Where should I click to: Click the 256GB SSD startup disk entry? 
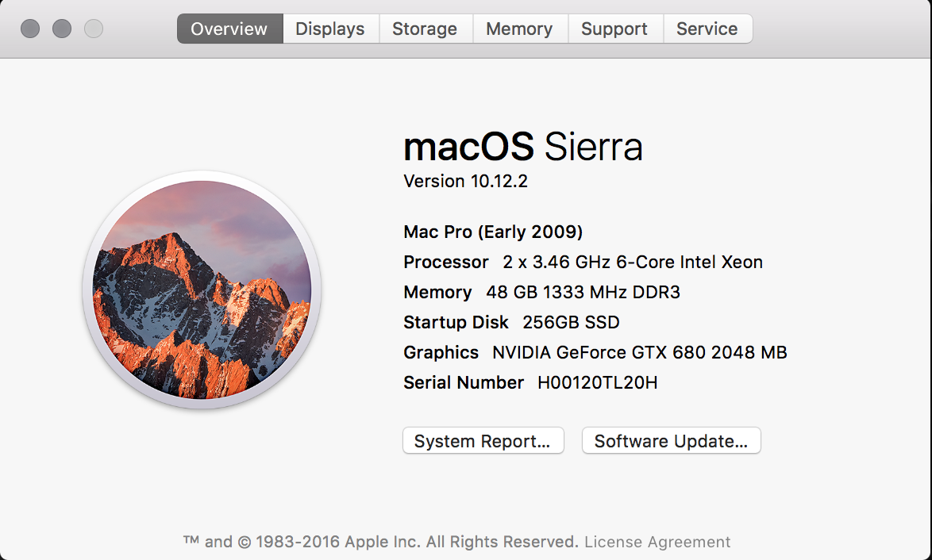pos(572,322)
